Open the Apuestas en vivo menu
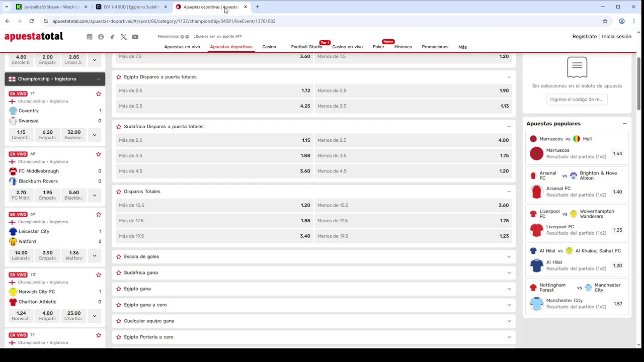The image size is (644, 362). (x=182, y=47)
